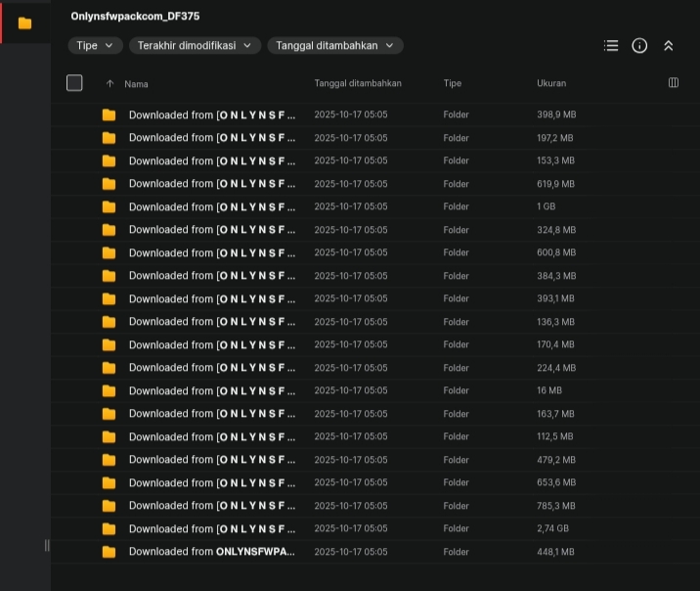
Task: Click the sort direction arrow beside Nama
Action: (109, 83)
